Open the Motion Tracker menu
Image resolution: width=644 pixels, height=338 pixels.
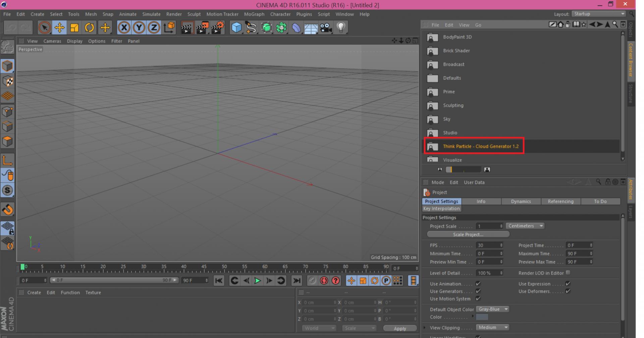222,14
